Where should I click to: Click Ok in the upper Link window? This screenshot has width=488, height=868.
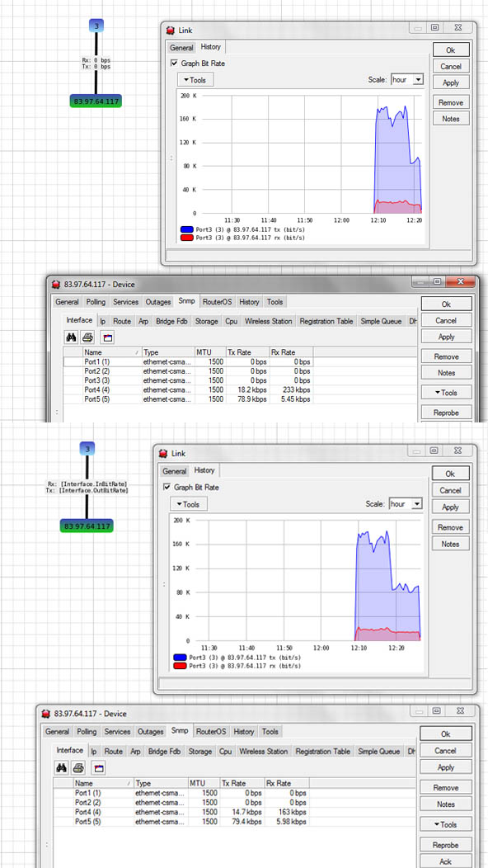(451, 50)
